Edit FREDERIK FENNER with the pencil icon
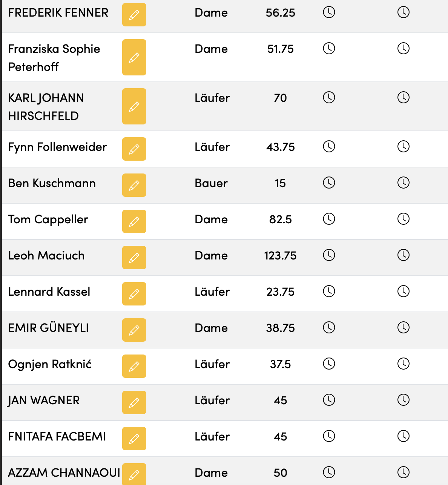Screen dimensions: 448x485 134,15
